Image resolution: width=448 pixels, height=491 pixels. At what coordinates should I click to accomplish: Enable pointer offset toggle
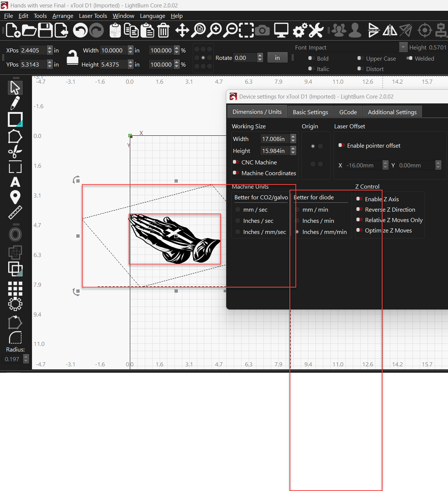click(341, 145)
